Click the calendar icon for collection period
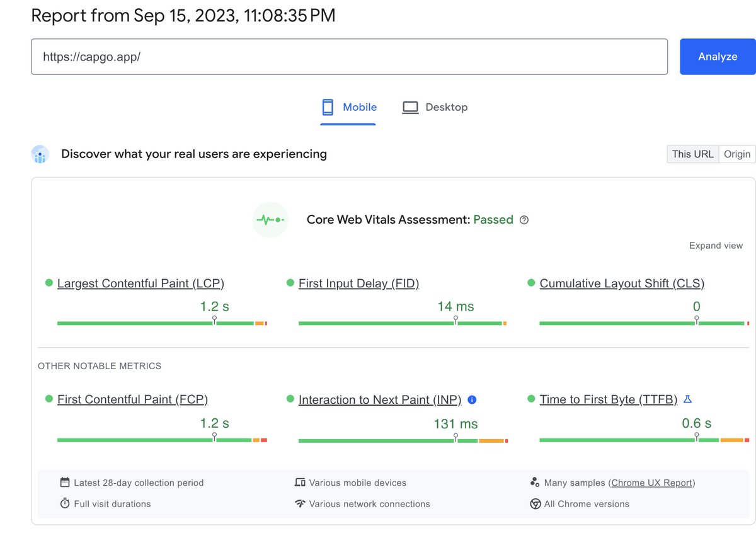Screen dimensions: 756x538 tap(64, 483)
